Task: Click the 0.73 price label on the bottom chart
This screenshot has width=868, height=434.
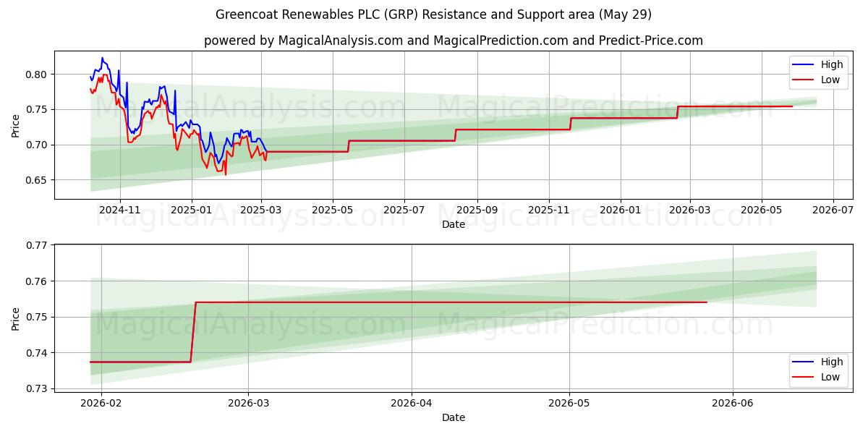Action: click(38, 389)
